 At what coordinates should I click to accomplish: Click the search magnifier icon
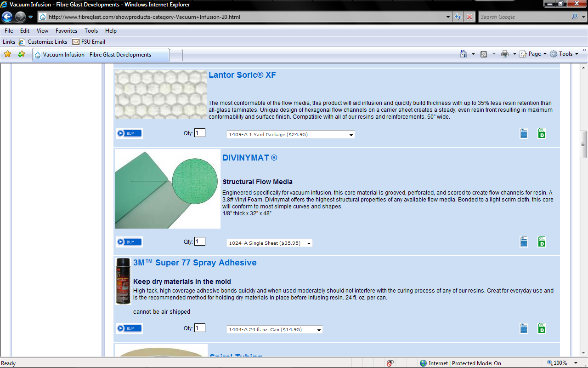pos(575,17)
